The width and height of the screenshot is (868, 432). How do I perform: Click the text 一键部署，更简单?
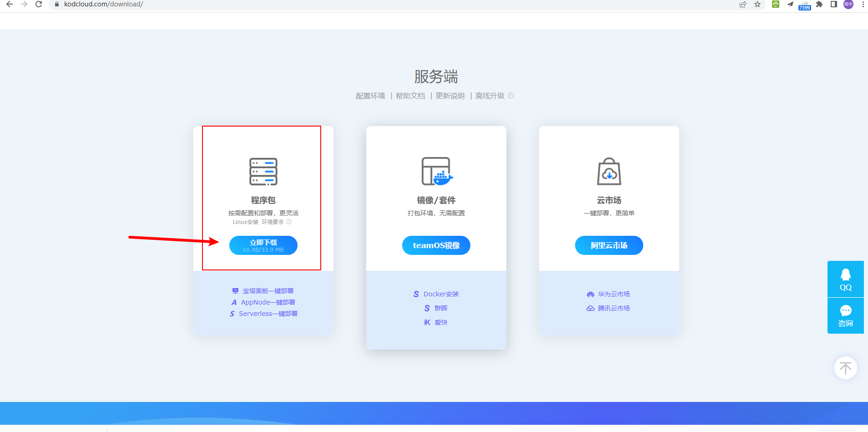(609, 213)
